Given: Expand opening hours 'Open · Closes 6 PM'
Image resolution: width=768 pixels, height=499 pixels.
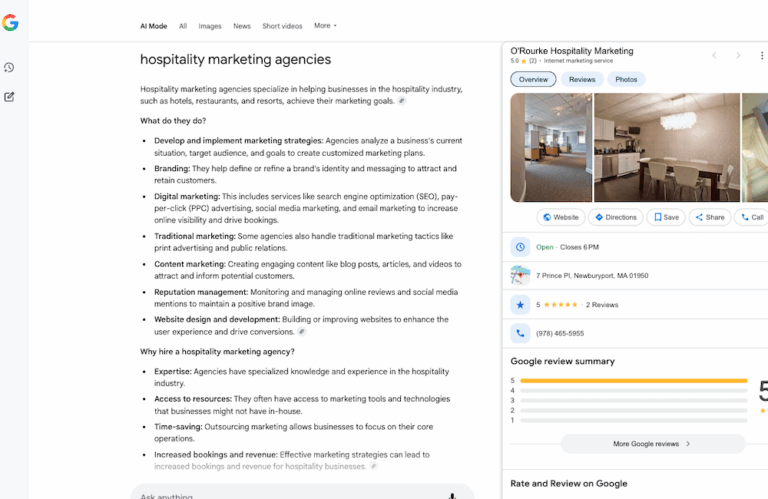Looking at the screenshot, I should tap(567, 247).
